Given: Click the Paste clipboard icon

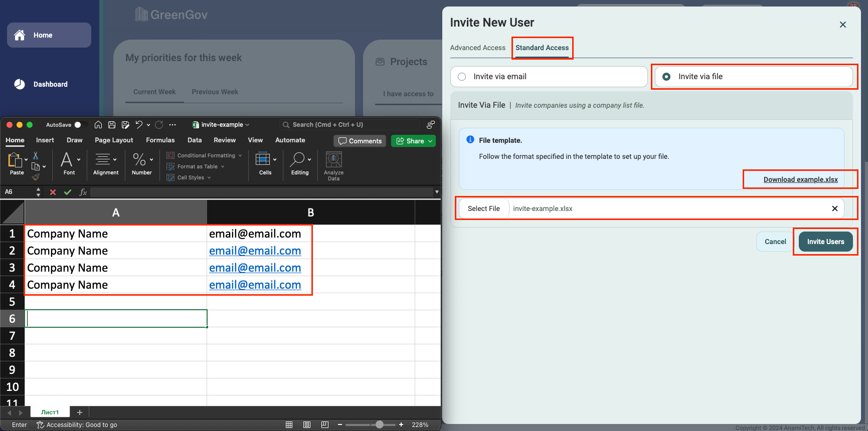Looking at the screenshot, I should [15, 160].
